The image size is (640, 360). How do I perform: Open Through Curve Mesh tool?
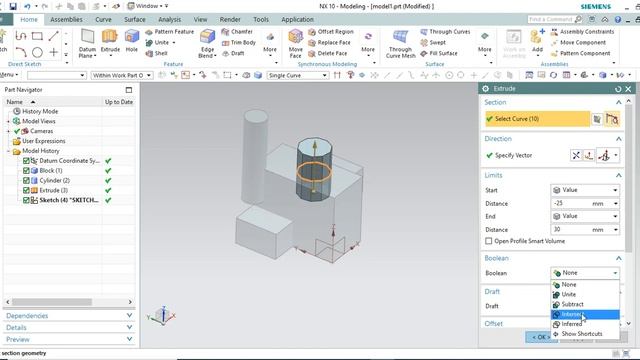[400, 44]
